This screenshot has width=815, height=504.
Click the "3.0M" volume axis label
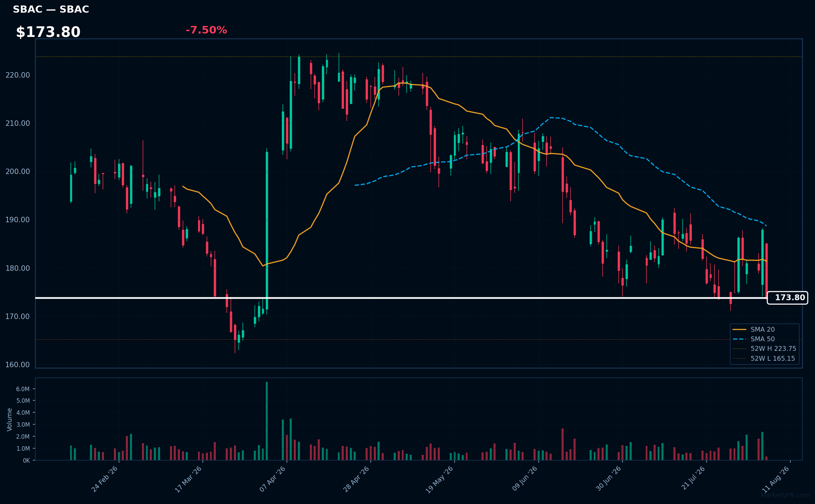tap(23, 425)
